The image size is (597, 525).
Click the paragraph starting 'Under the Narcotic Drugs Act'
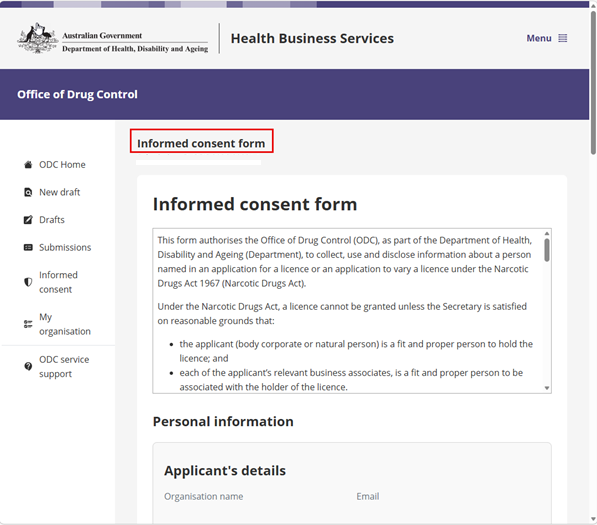(x=342, y=314)
